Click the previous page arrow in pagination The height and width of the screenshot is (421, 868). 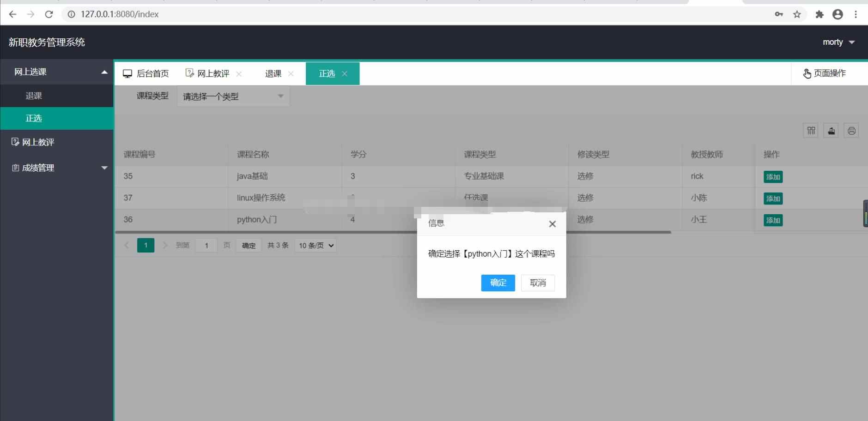(127, 245)
